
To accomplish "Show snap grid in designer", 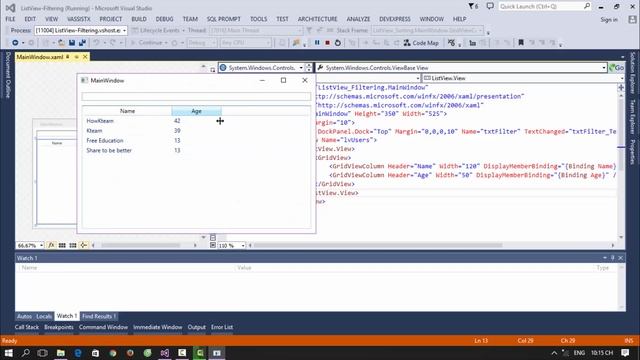I will [x=62, y=245].
